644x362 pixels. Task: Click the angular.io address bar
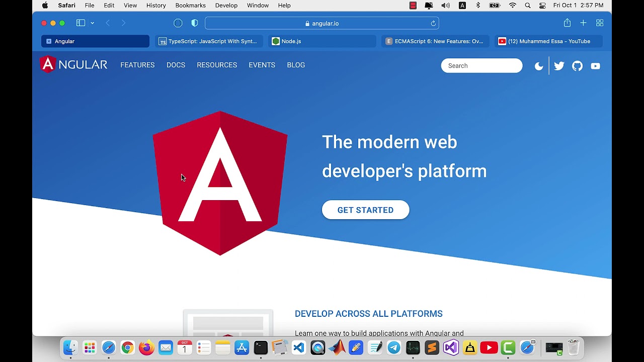click(x=322, y=23)
